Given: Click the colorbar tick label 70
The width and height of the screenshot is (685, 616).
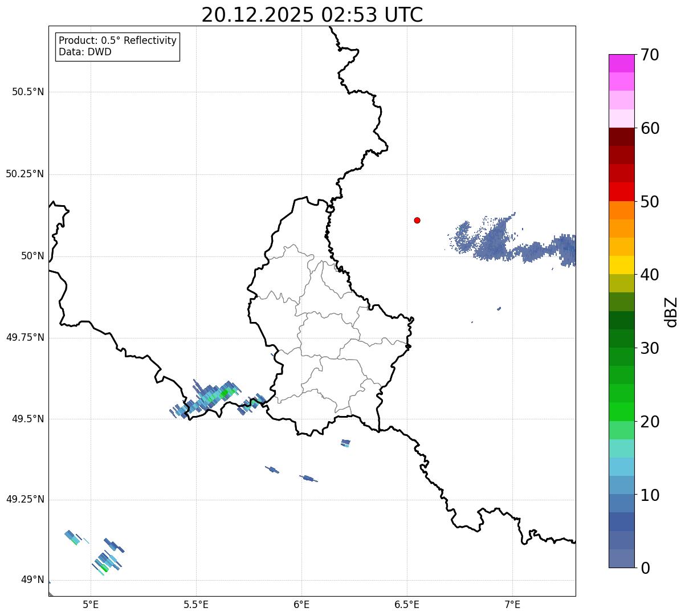Looking at the screenshot, I should click(650, 55).
